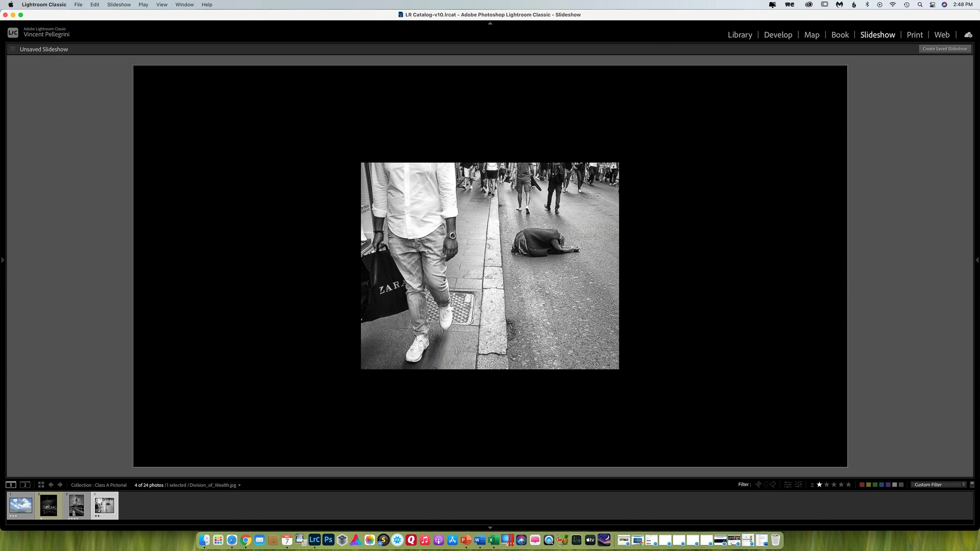
Task: Toggle second window display 2
Action: point(24,485)
